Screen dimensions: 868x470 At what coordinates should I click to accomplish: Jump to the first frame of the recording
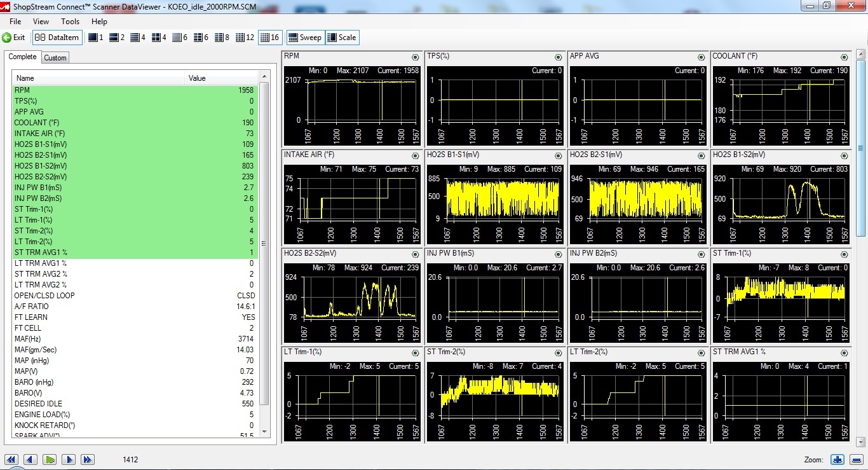11,460
